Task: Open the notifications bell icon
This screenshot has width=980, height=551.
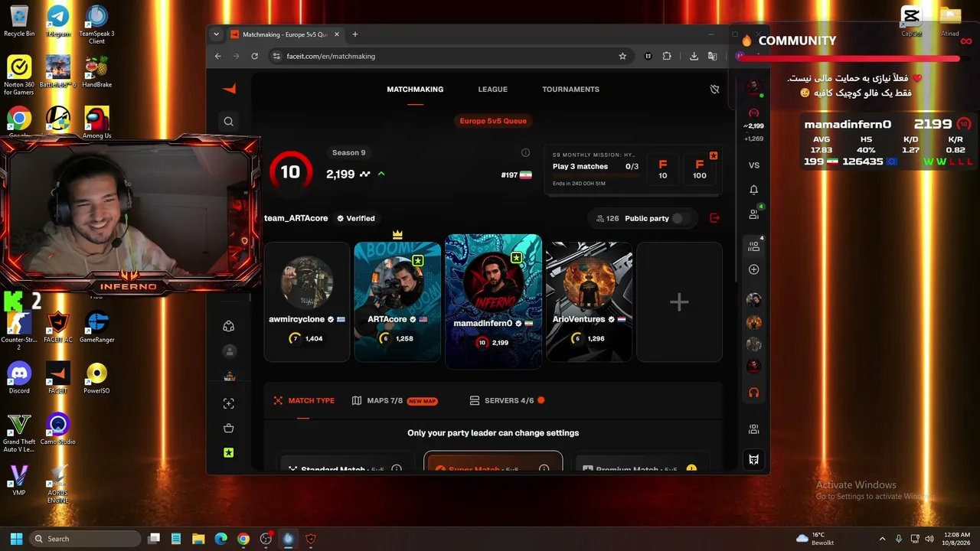Action: tap(753, 190)
